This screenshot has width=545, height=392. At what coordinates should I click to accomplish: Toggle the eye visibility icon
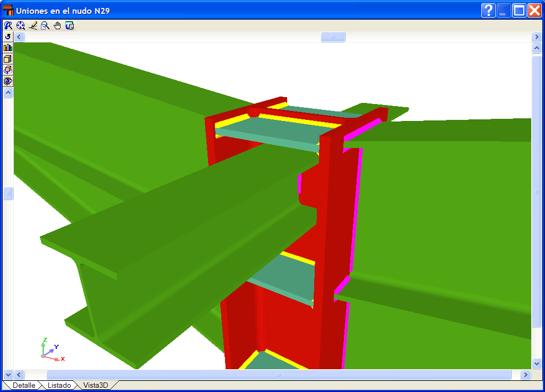8,81
